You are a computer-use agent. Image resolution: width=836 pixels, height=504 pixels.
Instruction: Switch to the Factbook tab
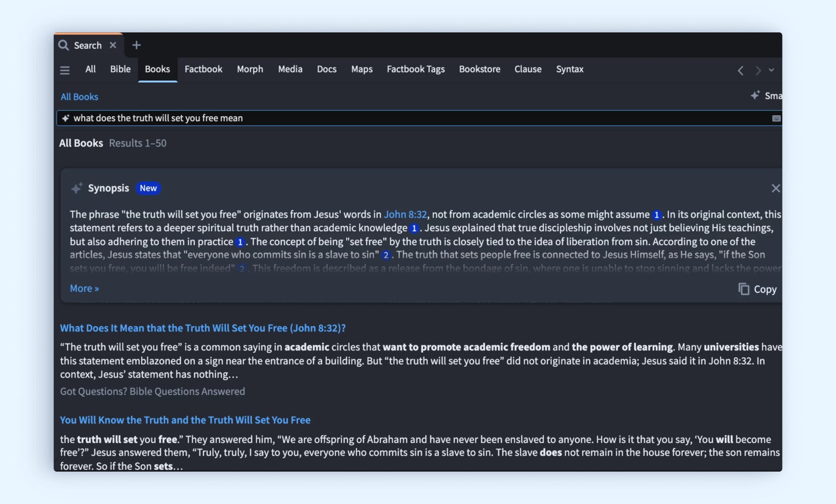point(203,69)
